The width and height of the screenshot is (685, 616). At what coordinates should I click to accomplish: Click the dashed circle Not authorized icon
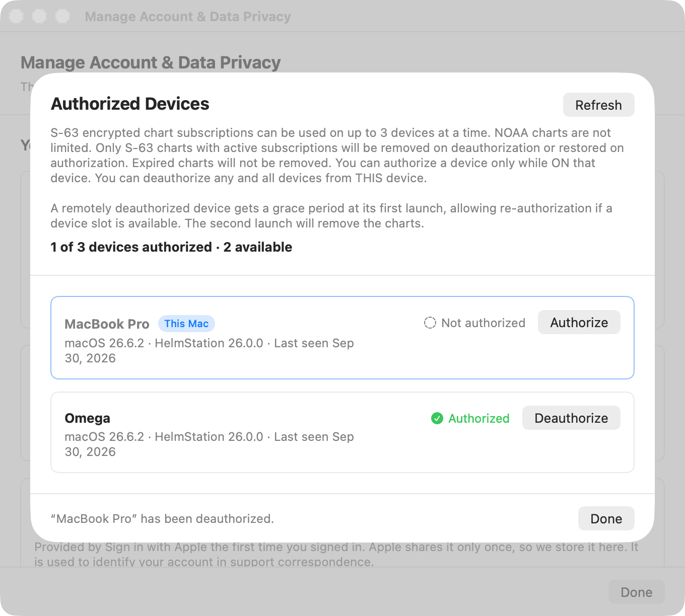tap(430, 323)
